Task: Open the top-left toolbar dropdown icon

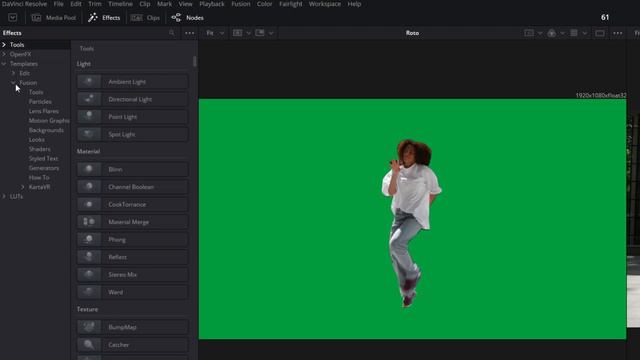Action: coord(13,18)
